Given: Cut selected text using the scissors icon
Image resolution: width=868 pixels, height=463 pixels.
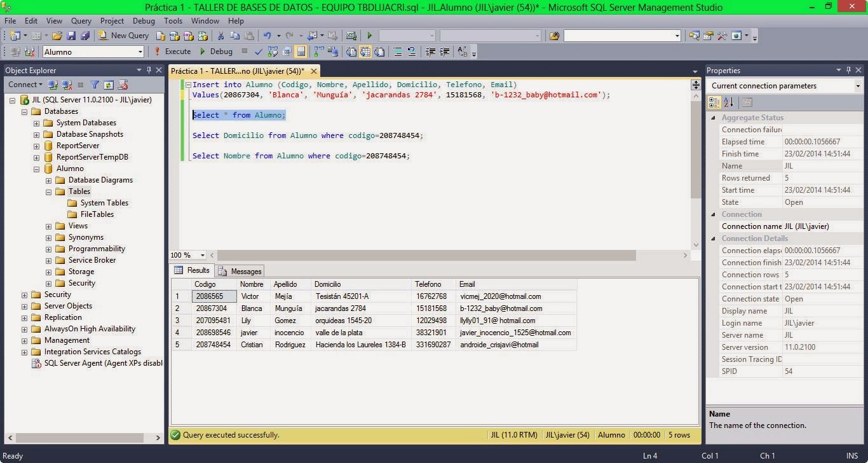Looking at the screenshot, I should (220, 35).
